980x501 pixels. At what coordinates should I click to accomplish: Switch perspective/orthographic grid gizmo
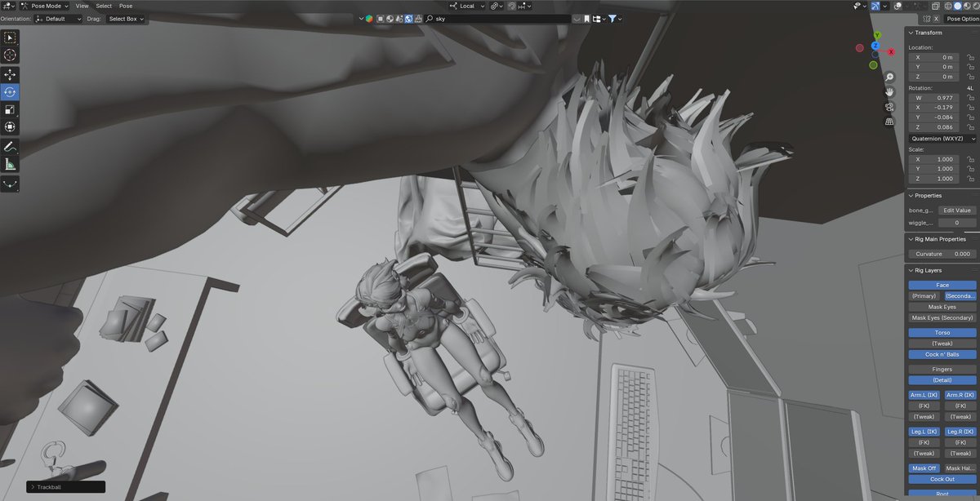(889, 122)
